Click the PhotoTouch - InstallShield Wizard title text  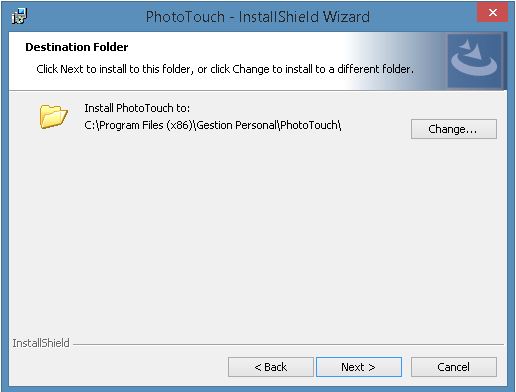click(x=258, y=17)
